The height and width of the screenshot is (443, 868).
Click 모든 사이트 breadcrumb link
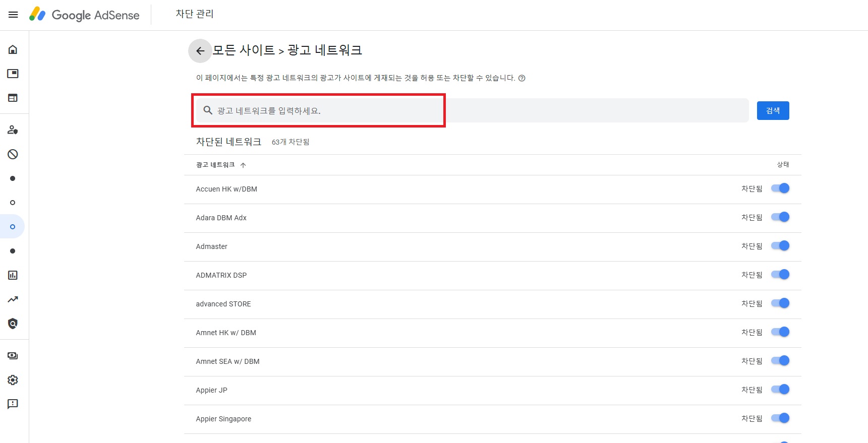244,50
